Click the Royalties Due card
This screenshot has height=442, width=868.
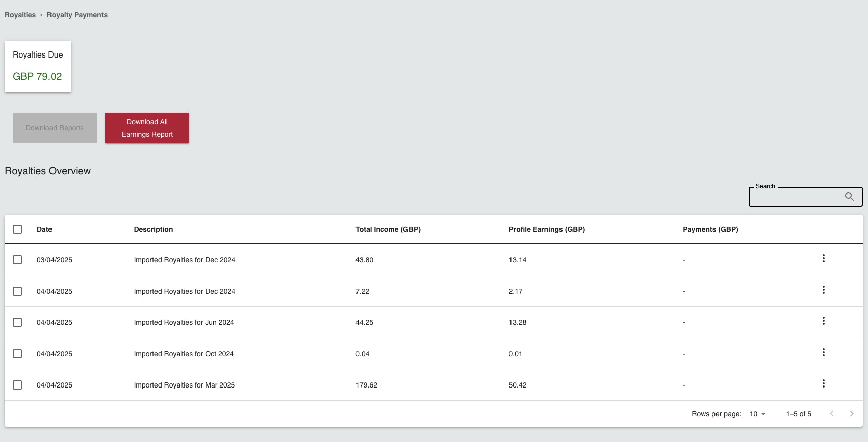click(x=38, y=67)
